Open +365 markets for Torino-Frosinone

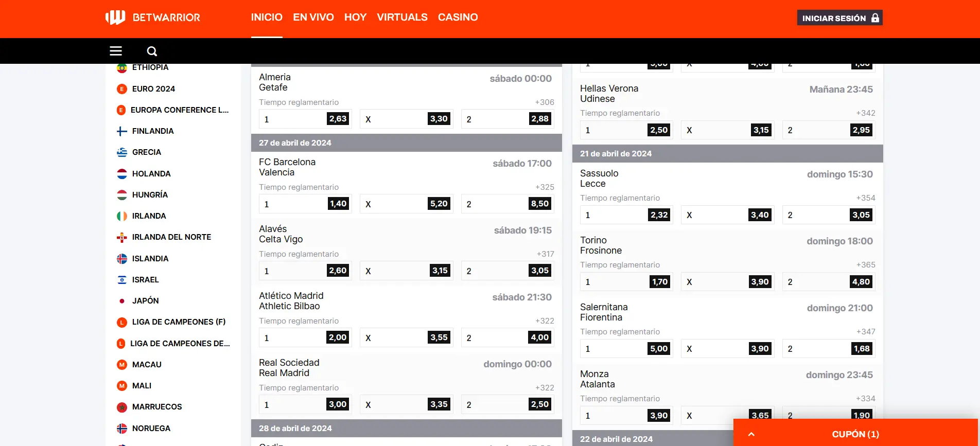click(866, 265)
